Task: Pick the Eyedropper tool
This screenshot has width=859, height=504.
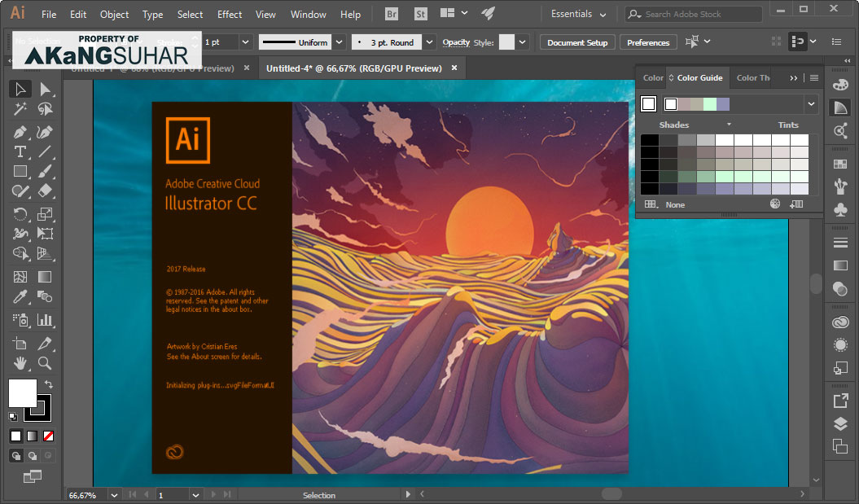Action: click(20, 297)
